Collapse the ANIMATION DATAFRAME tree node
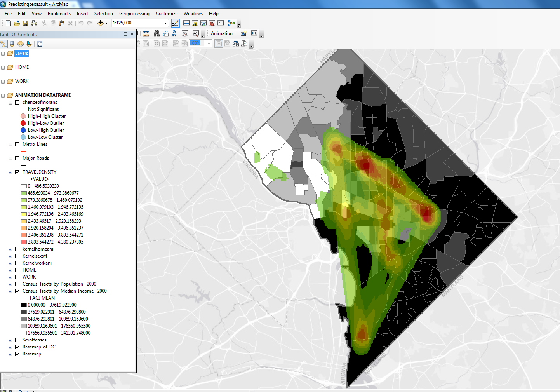Image resolution: width=560 pixels, height=392 pixels. coord(3,96)
